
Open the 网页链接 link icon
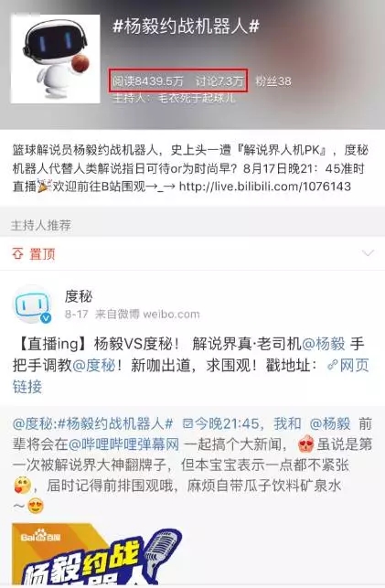(x=332, y=365)
